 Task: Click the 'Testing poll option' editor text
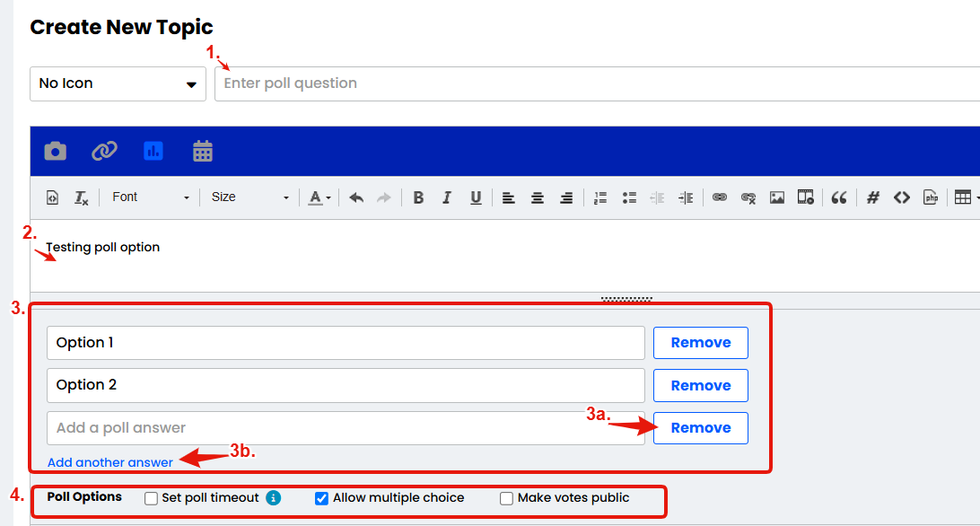(x=103, y=247)
